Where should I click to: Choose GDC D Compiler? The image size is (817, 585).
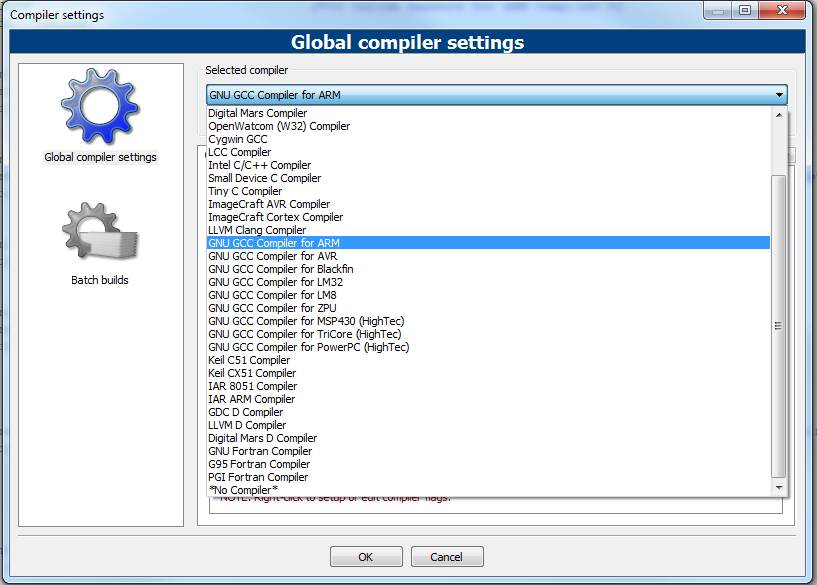488,413
